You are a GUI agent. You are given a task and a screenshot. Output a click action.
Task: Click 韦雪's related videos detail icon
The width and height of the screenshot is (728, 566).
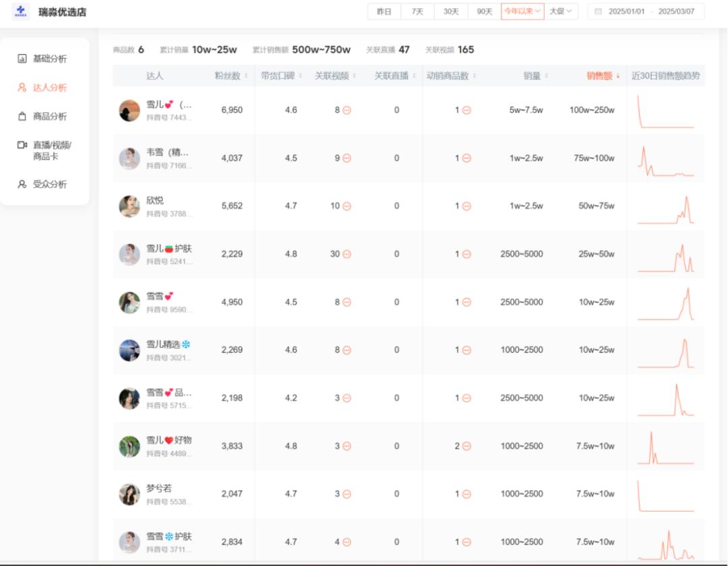click(x=346, y=158)
